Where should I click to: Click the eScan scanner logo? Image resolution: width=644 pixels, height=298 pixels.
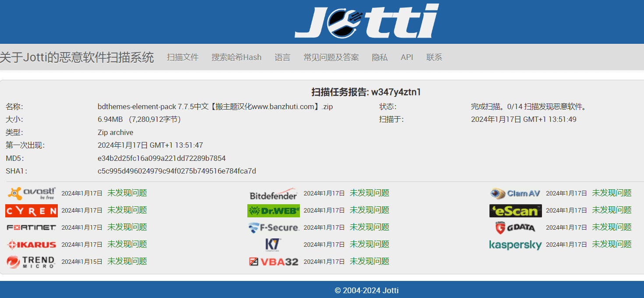[x=516, y=211]
